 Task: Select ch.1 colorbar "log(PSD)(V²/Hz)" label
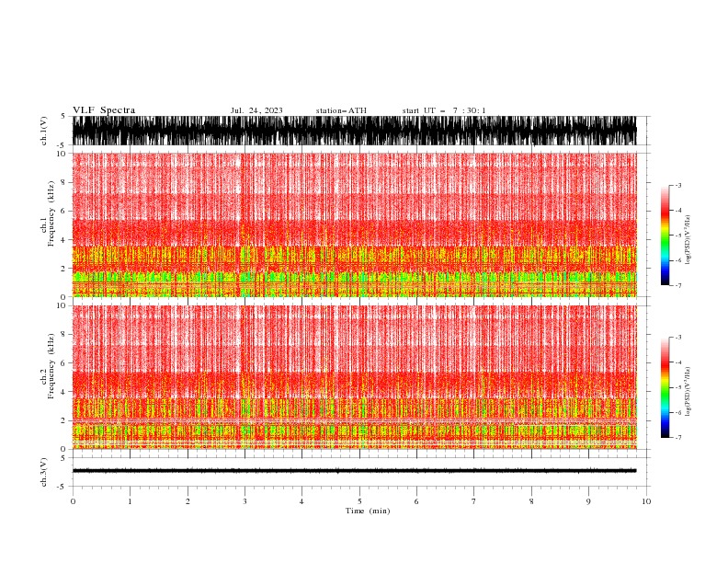(x=688, y=239)
